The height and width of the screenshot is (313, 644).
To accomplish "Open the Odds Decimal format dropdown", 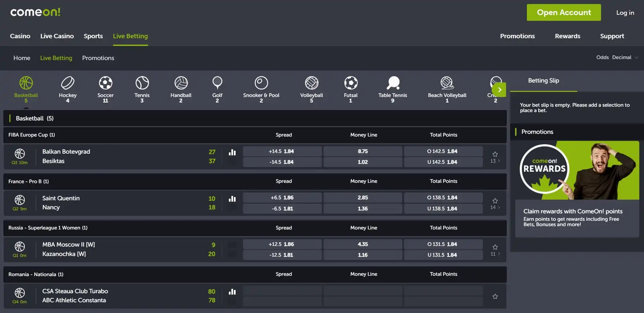I will click(617, 57).
